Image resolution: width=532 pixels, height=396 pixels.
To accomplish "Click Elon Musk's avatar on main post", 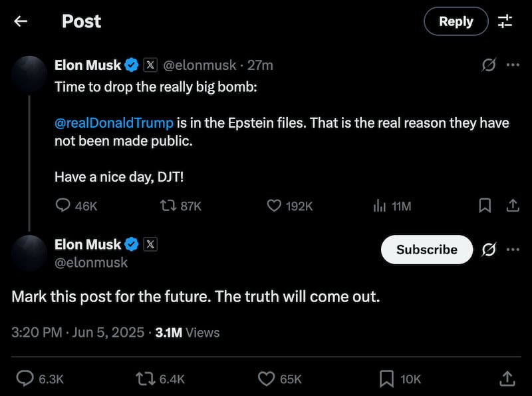I will coord(29,252).
